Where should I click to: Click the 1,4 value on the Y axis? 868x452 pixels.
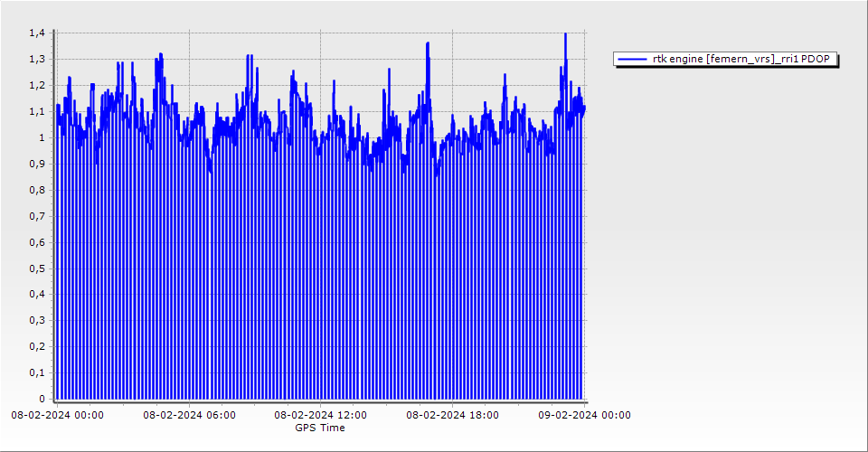tap(37, 33)
